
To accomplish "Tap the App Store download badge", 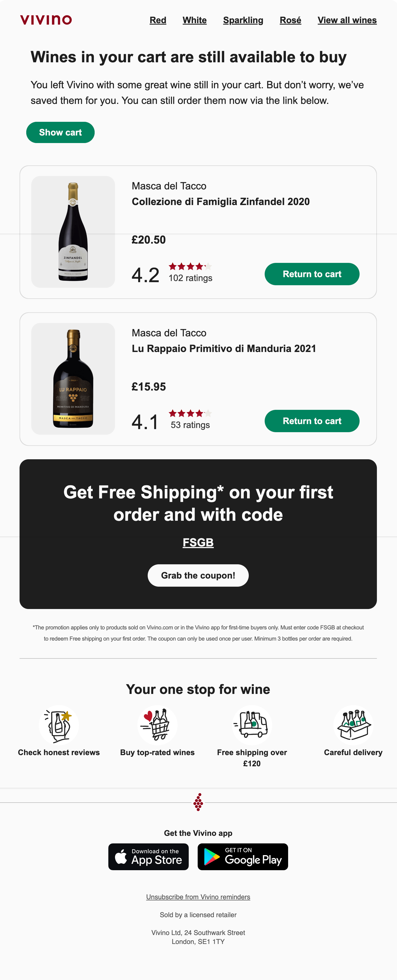I will tap(148, 857).
